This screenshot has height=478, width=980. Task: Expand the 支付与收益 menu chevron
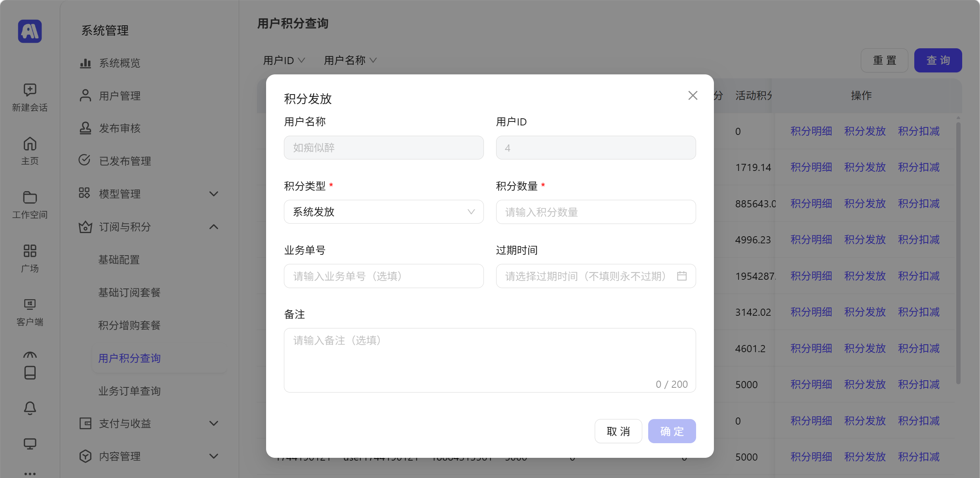[214, 423]
